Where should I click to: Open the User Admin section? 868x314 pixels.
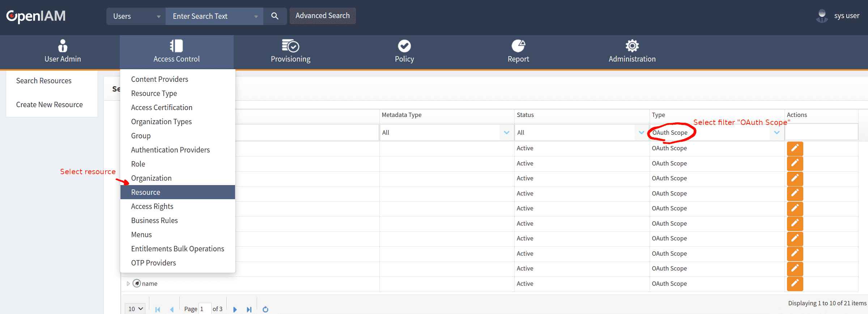pos(63,51)
